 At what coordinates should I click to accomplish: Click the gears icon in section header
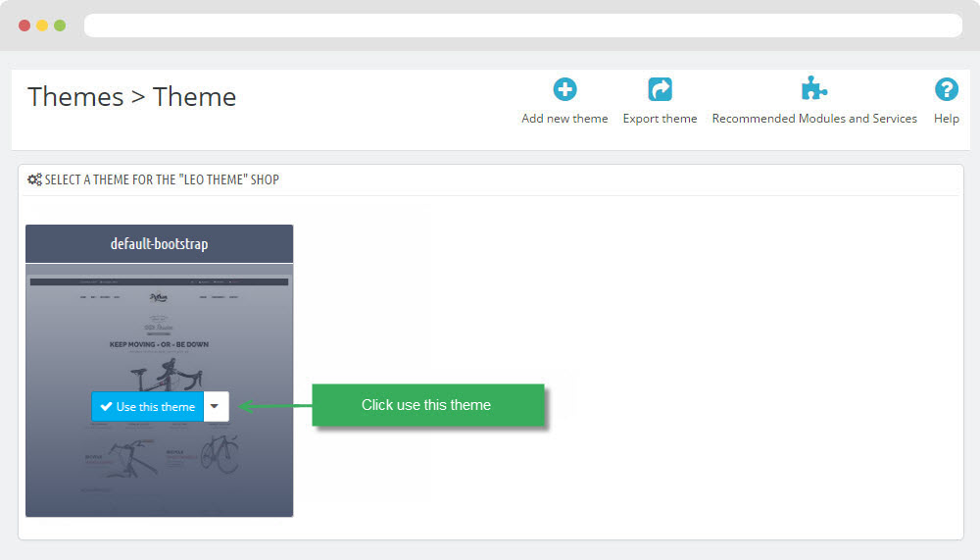pyautogui.click(x=34, y=180)
